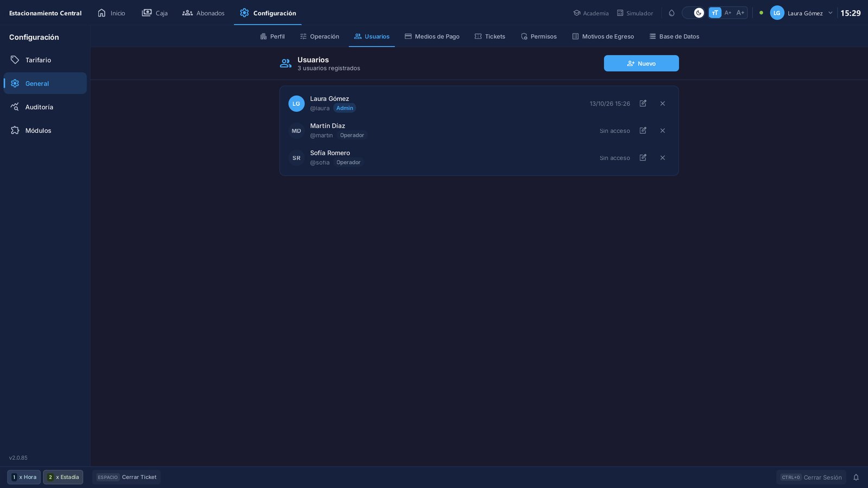
Task: Open Módulos in the sidebar
Action: tap(45, 131)
